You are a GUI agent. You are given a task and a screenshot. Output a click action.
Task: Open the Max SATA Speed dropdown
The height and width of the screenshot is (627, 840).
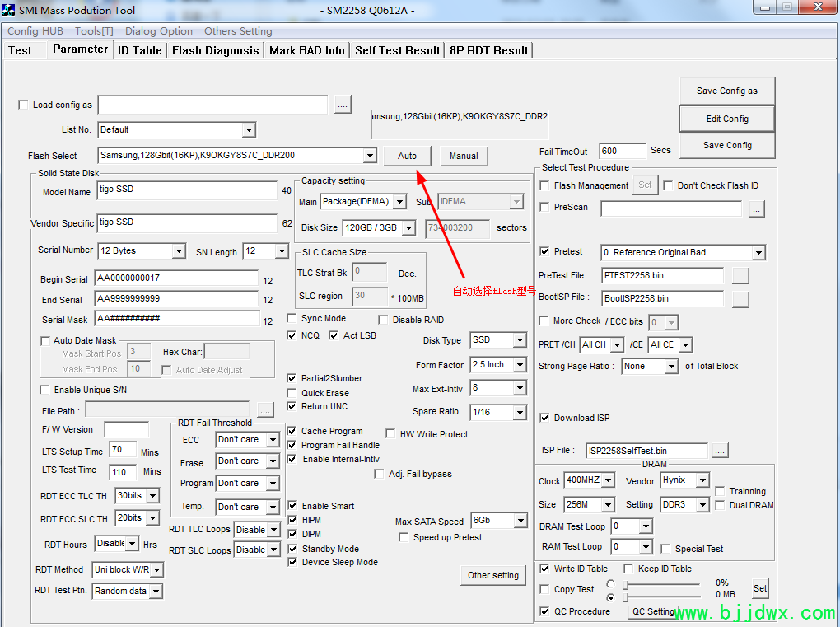click(520, 521)
